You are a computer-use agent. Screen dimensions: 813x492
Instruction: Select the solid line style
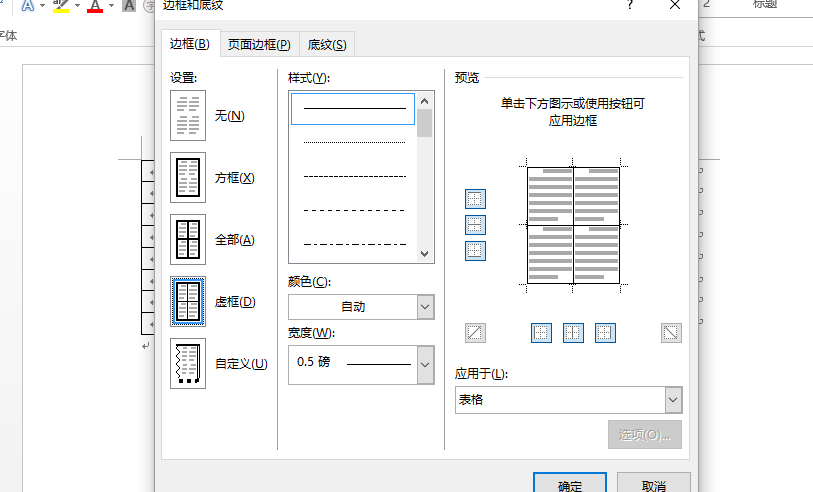[x=353, y=109]
